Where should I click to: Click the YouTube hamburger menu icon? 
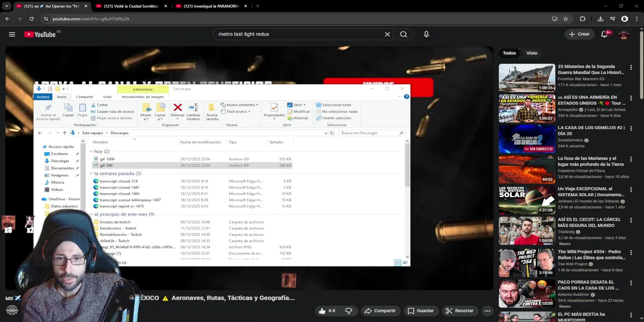pos(12,34)
